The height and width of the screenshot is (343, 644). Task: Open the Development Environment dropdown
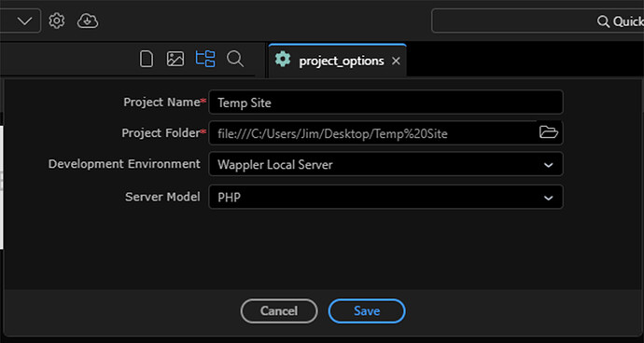(385, 164)
